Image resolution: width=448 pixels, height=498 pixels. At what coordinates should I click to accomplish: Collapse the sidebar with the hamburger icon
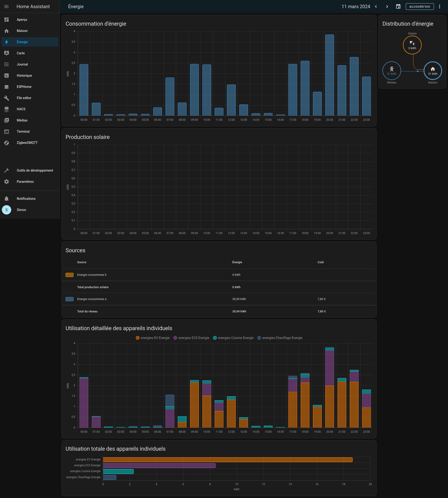[x=6, y=7]
